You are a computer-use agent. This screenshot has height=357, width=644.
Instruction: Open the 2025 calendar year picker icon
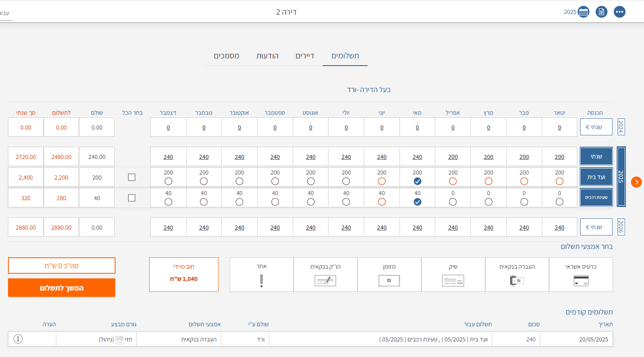pyautogui.click(x=583, y=12)
